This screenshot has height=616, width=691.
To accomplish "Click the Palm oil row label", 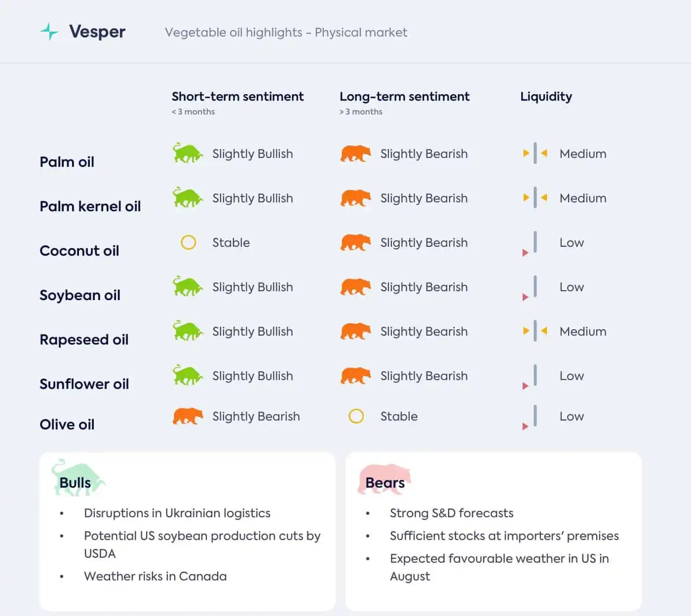I will [67, 162].
